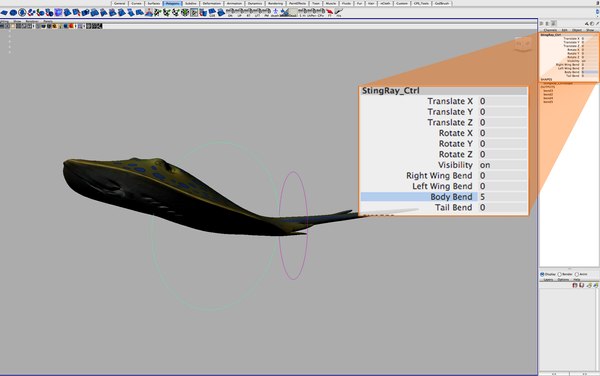Open the Layers menu in Layer Editor

coord(548,280)
